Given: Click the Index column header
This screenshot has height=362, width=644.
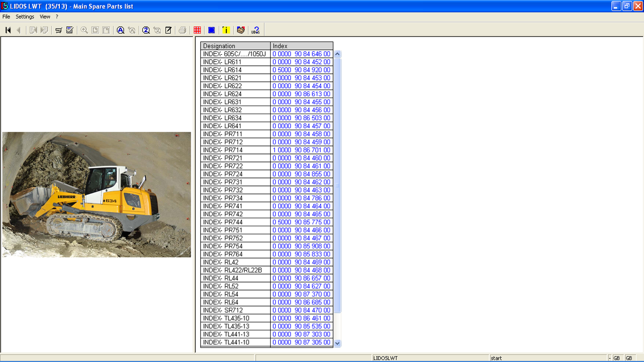Looking at the screenshot, I should [302, 46].
